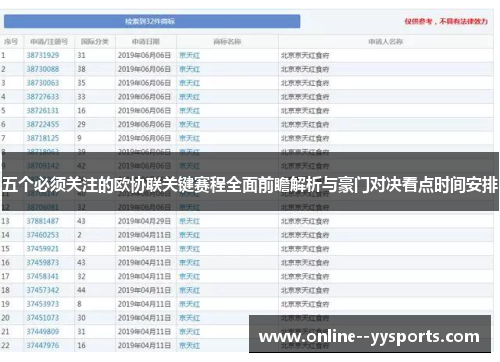Viewport: 500px width, 362px height.
Task: Click the 申请/注册号 column header
Action: [x=49, y=42]
